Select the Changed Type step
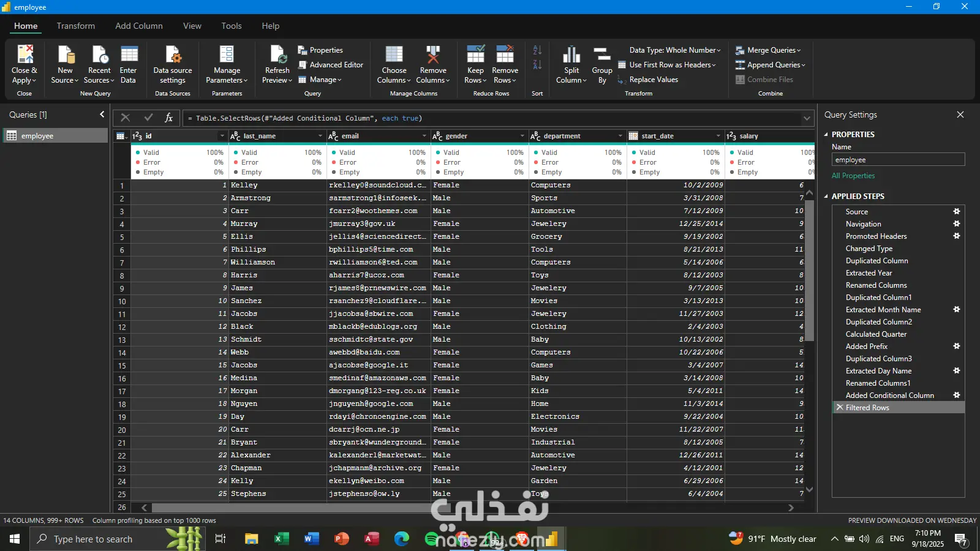Screen dimensions: 980x551 (869, 249)
